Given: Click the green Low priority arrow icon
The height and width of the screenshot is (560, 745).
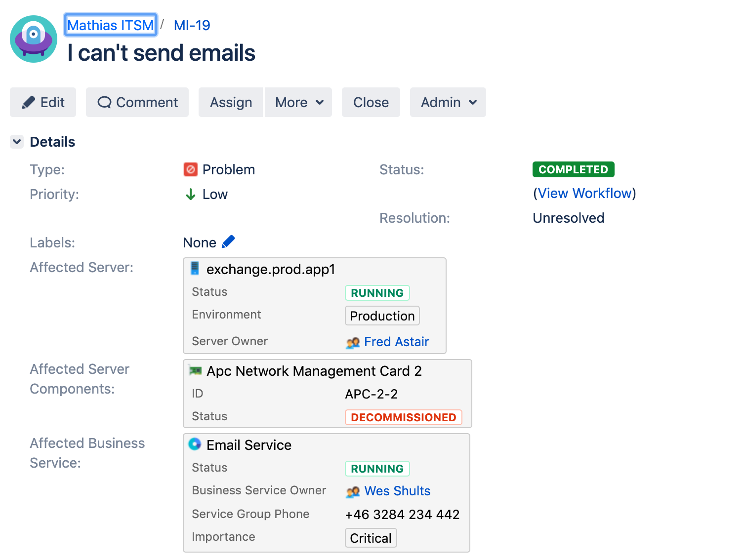Looking at the screenshot, I should (x=190, y=195).
